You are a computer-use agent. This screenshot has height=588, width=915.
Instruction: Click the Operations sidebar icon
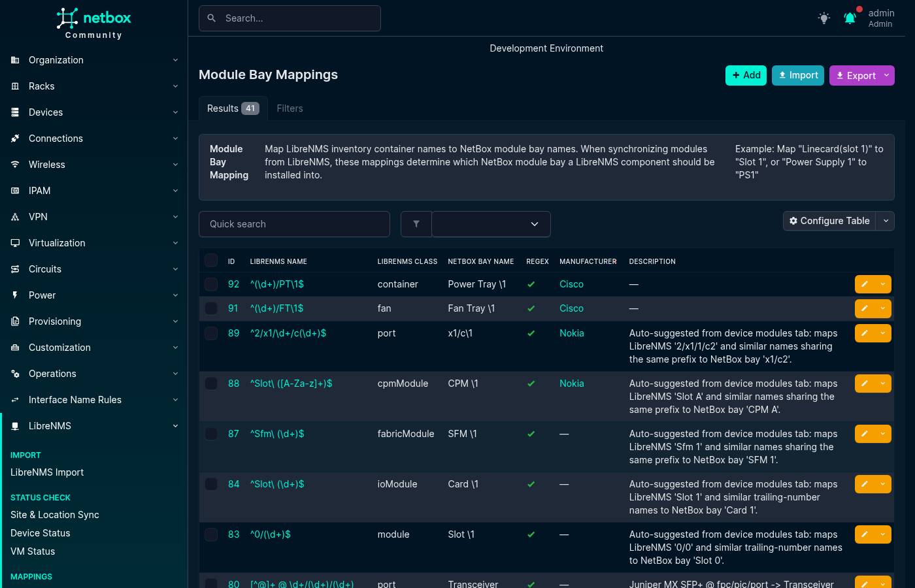(x=15, y=374)
